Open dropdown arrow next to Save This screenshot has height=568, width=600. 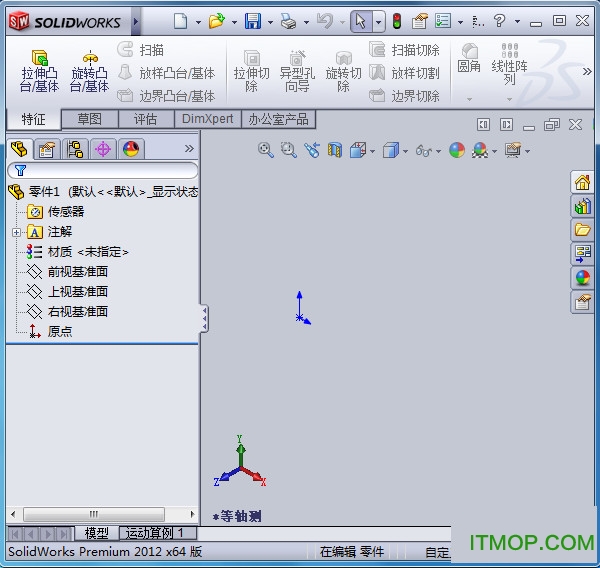point(270,22)
